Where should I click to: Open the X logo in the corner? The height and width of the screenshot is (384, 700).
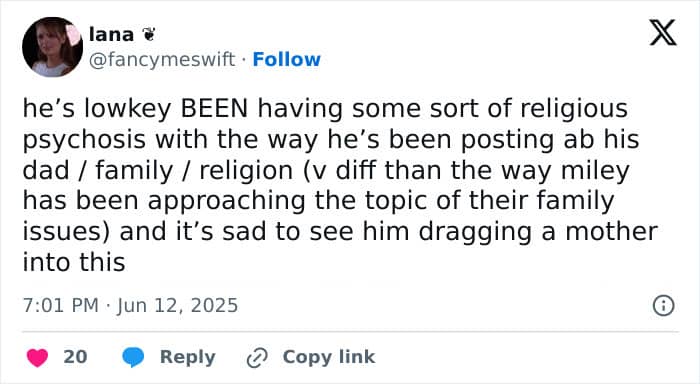663,33
